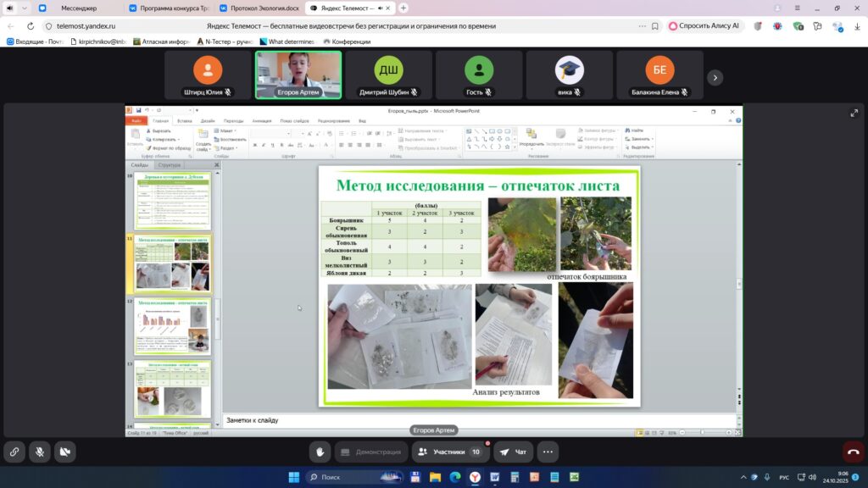Open Excel from the Windows taskbar
The height and width of the screenshot is (488, 868).
(x=572, y=476)
